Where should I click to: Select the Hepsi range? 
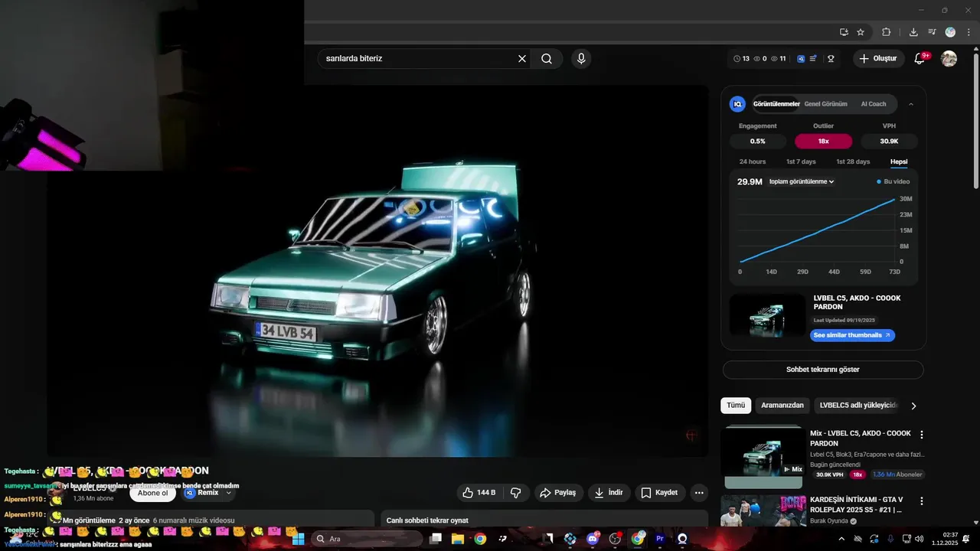[899, 161]
